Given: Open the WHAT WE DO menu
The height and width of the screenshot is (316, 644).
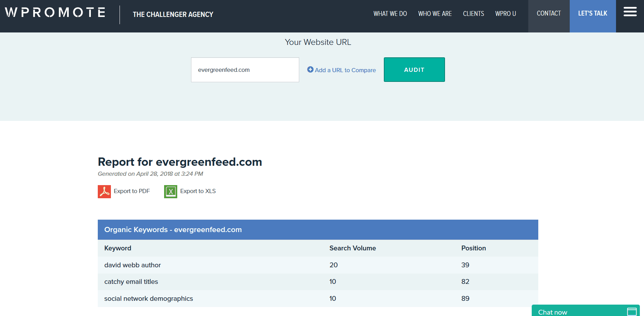Looking at the screenshot, I should (x=390, y=13).
